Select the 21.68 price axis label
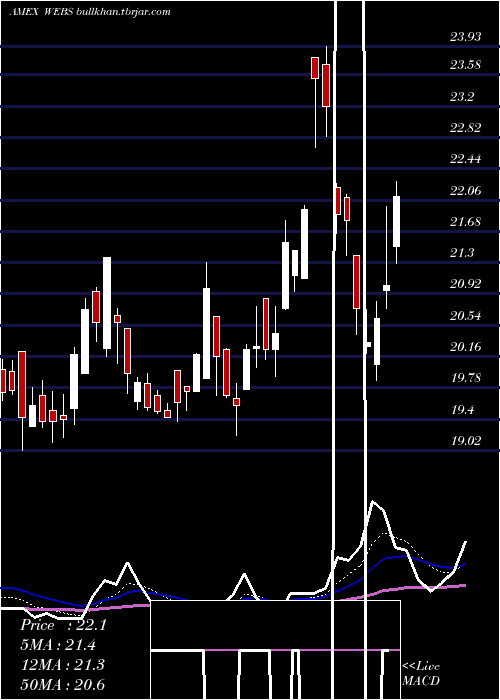Viewport: 500px width, 700px height. (x=466, y=221)
